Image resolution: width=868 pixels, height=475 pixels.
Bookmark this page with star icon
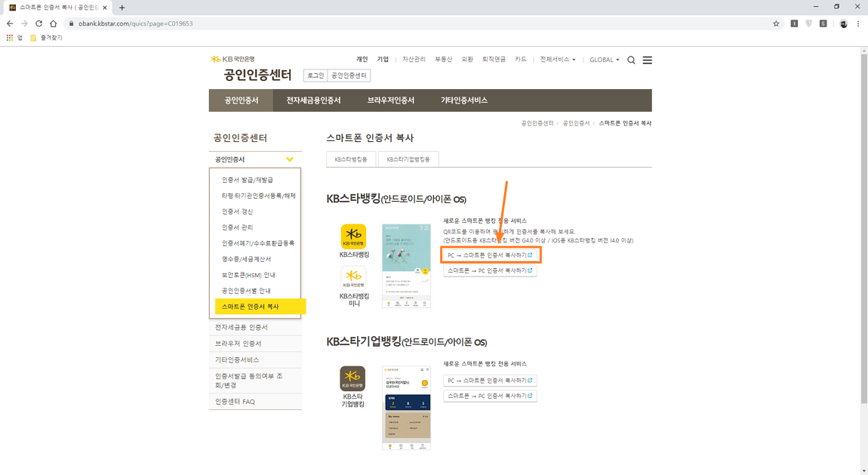[776, 24]
